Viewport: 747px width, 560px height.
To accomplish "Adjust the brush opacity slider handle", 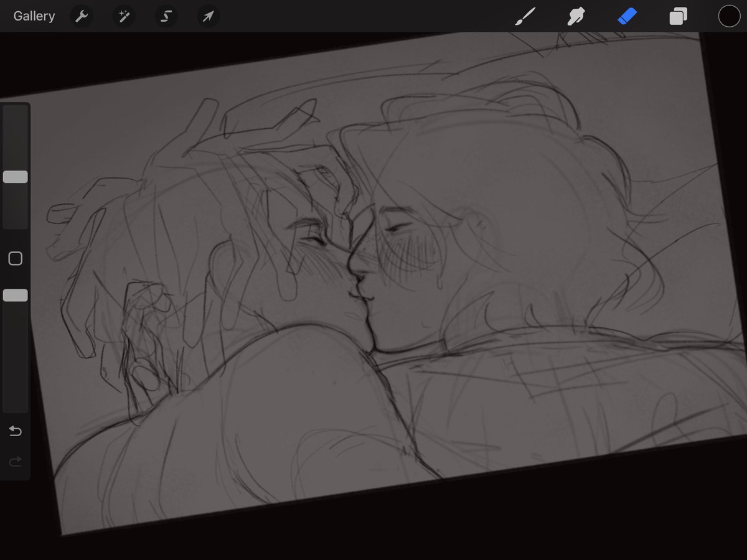I will tap(15, 295).
